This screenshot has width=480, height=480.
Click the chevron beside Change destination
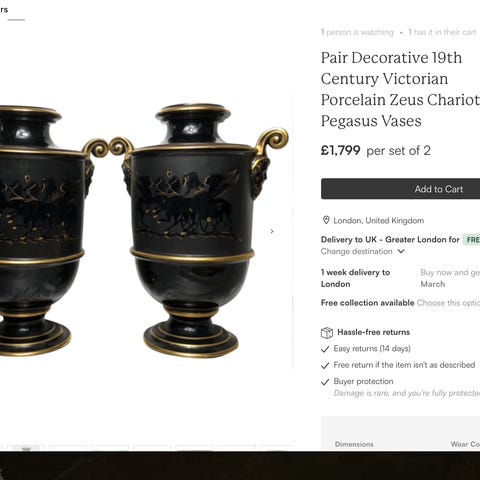point(401,251)
